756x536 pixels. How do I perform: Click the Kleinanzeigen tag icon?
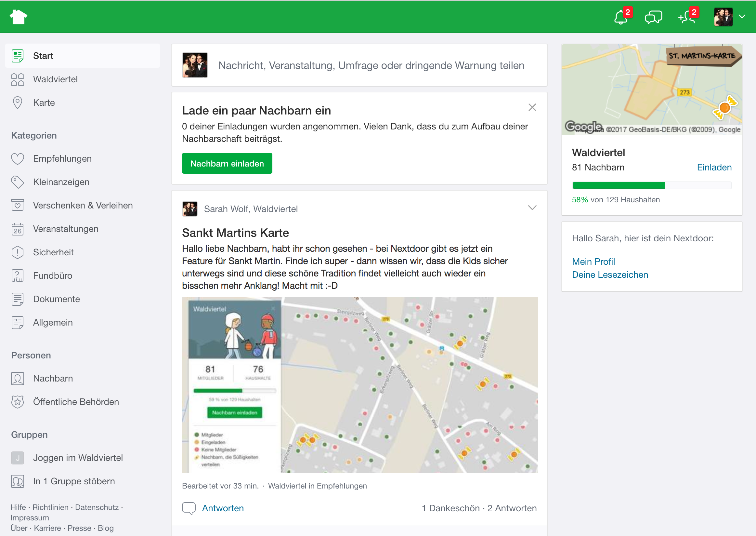(18, 182)
